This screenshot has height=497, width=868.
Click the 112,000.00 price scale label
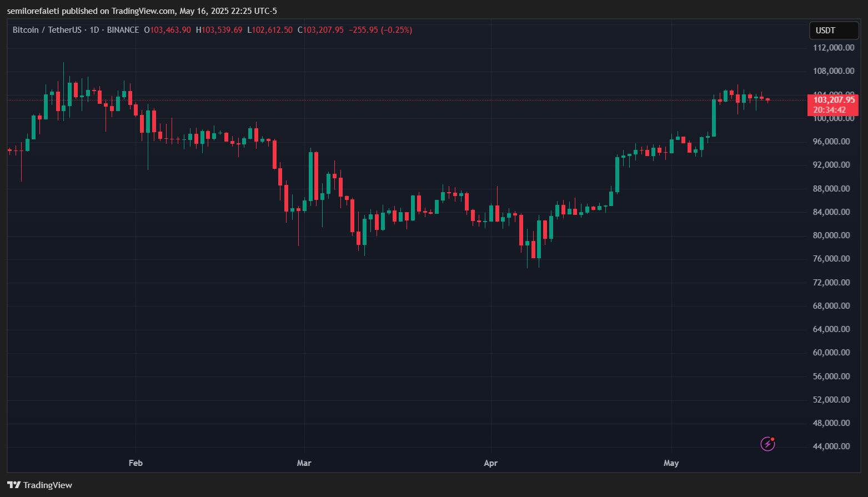point(833,48)
